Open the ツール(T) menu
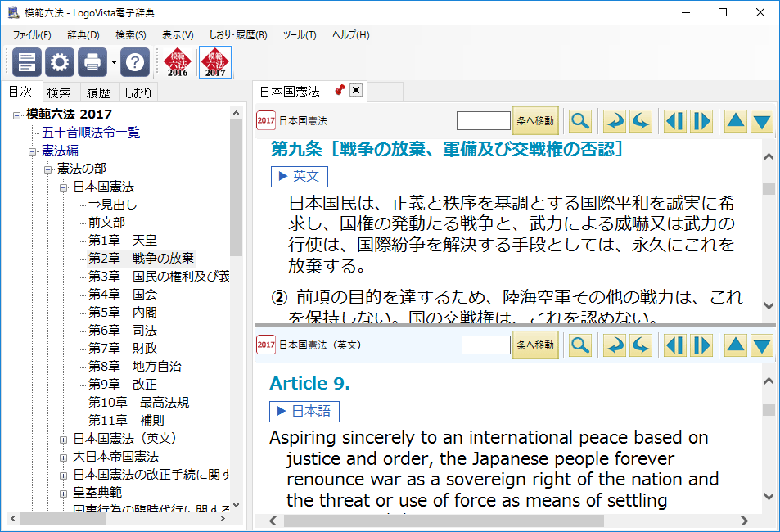The image size is (780, 532). point(300,35)
